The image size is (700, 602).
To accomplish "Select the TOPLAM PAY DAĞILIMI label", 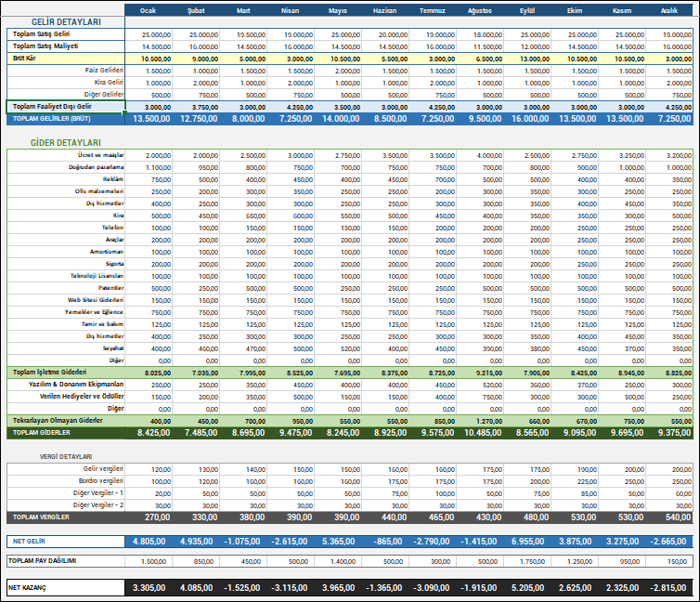I will pyautogui.click(x=42, y=560).
